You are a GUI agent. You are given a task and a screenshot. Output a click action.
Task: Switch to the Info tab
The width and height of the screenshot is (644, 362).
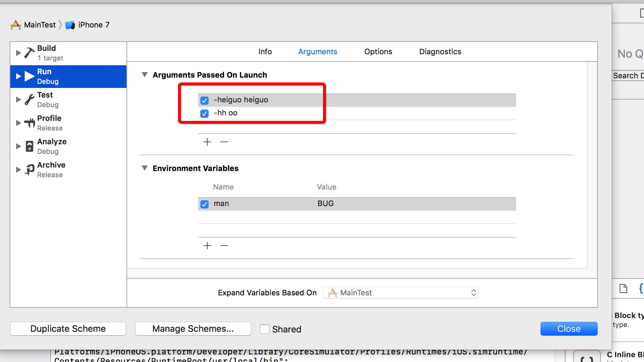point(265,52)
